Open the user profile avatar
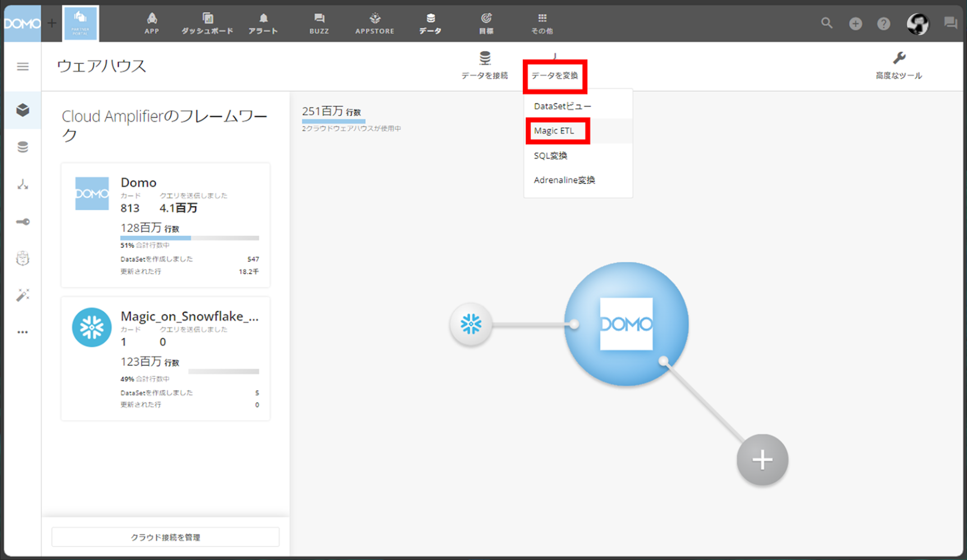This screenshot has width=967, height=560. click(918, 24)
